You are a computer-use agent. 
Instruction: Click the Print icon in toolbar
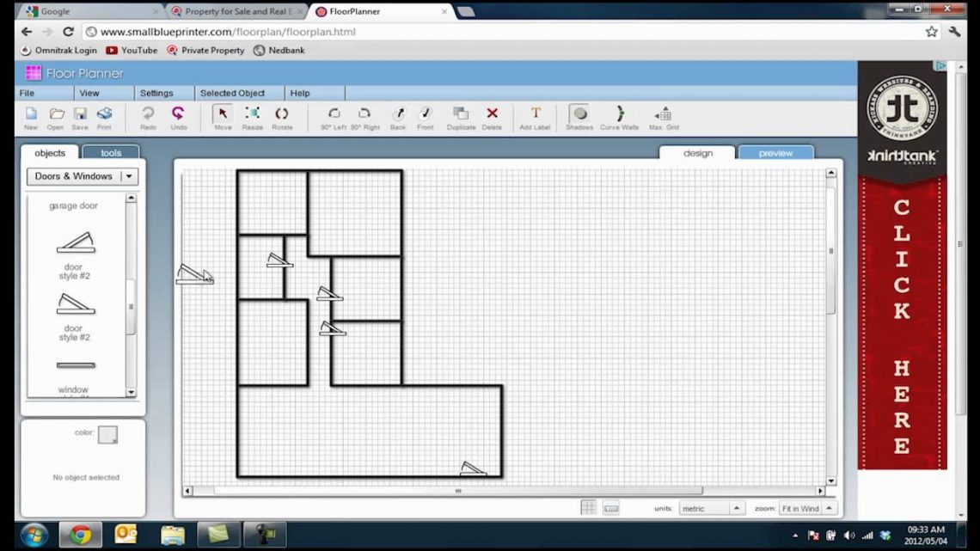[104, 116]
